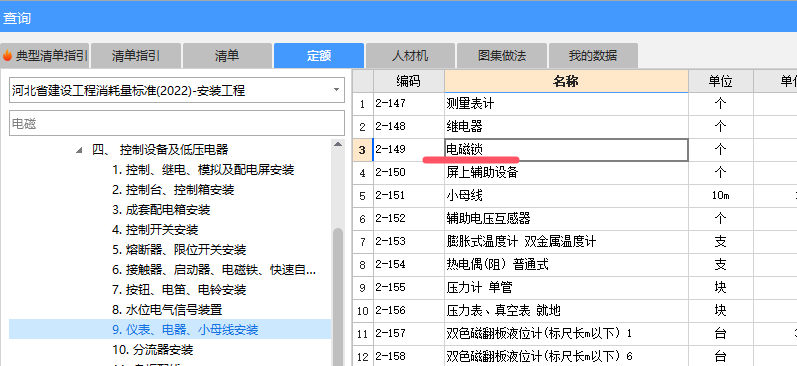Image resolution: width=797 pixels, height=366 pixels.
Task: Click code cell 2-153
Action: tap(409, 241)
